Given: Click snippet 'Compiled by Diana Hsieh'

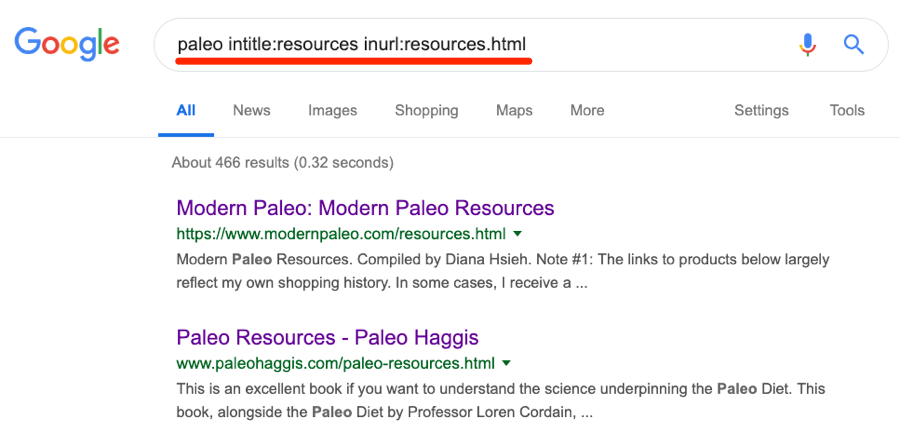Looking at the screenshot, I should tap(444, 260).
